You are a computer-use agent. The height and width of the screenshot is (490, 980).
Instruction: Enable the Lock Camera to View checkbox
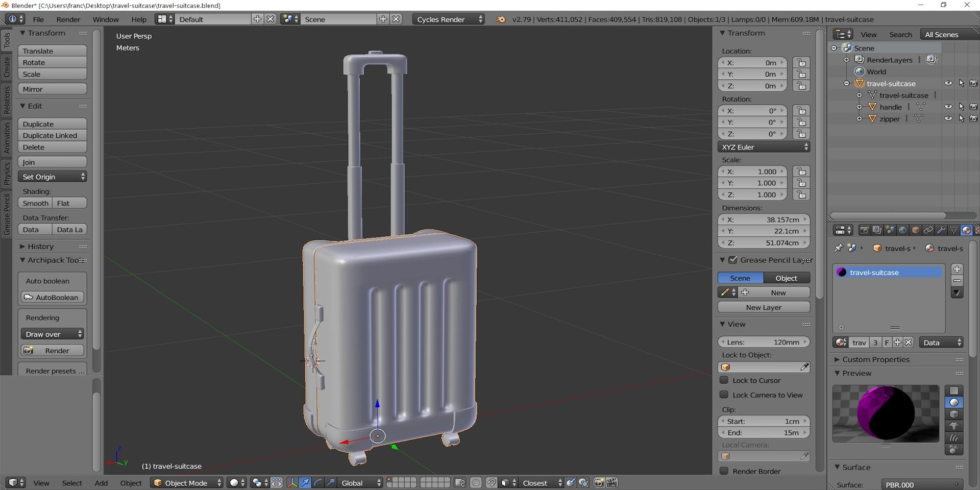click(724, 395)
